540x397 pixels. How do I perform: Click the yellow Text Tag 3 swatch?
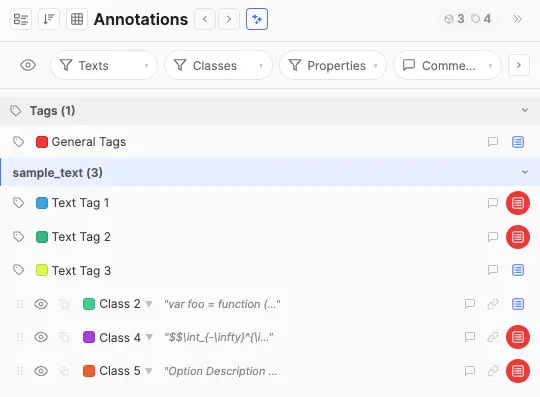pyautogui.click(x=42, y=270)
